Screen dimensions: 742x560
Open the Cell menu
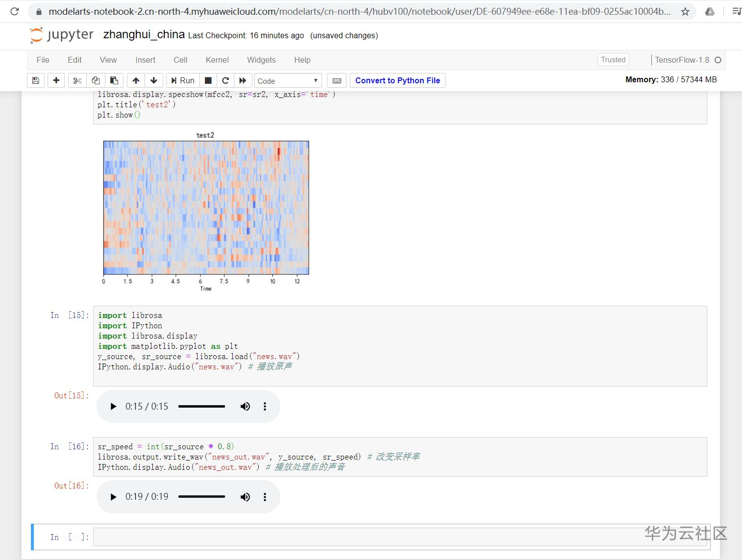click(180, 60)
